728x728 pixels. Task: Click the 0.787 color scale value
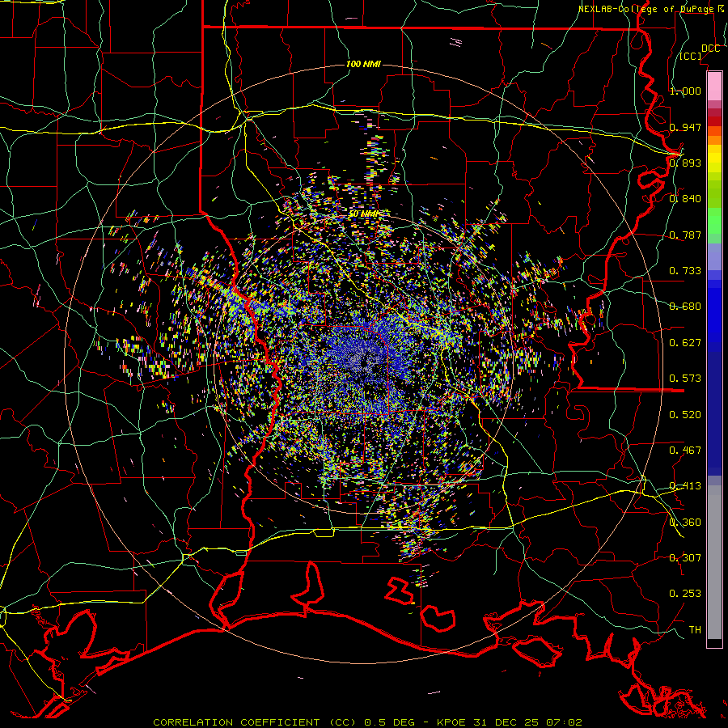click(x=685, y=235)
